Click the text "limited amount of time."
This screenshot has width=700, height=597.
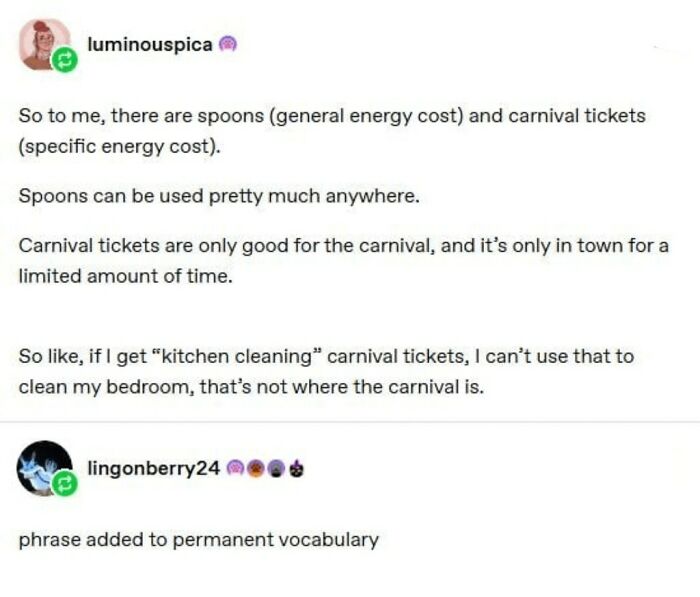click(125, 275)
